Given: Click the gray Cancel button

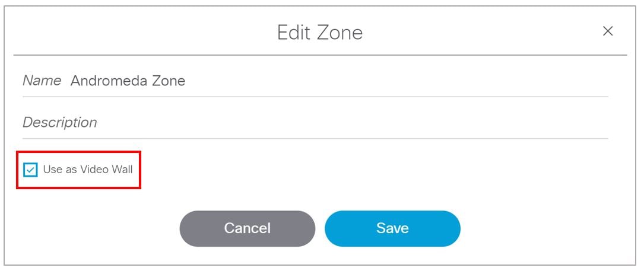Looking at the screenshot, I should tap(247, 228).
